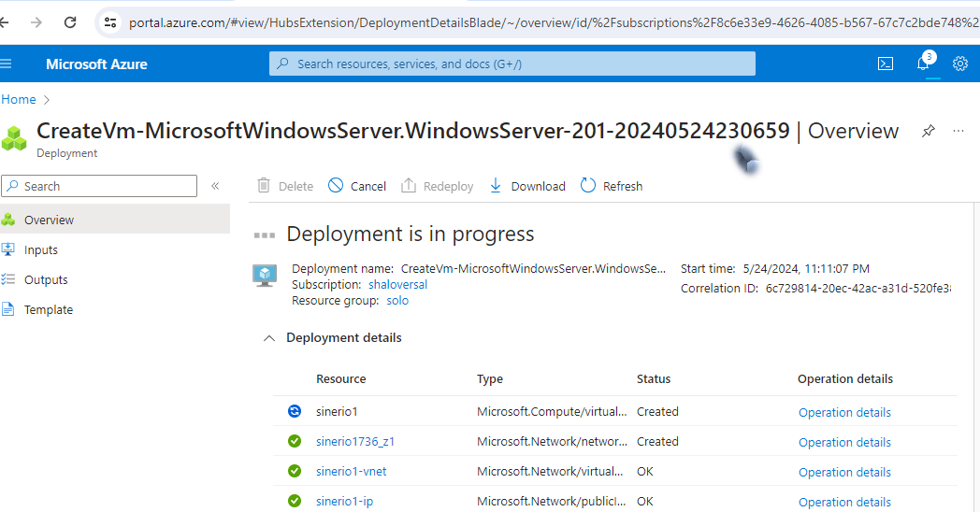The height and width of the screenshot is (512, 980).
Task: Open the portal settings gear
Action: pos(959,64)
